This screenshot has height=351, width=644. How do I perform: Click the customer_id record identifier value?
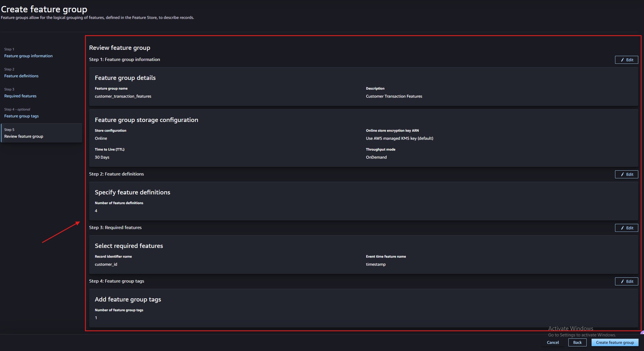click(106, 264)
